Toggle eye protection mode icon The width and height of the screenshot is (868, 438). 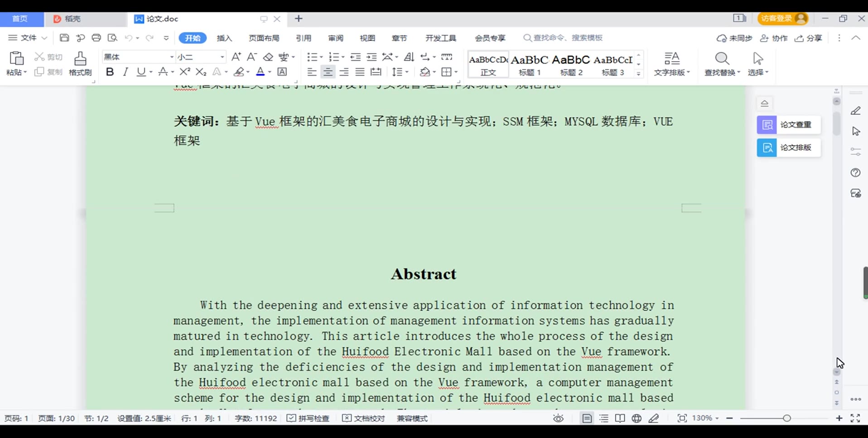(559, 418)
